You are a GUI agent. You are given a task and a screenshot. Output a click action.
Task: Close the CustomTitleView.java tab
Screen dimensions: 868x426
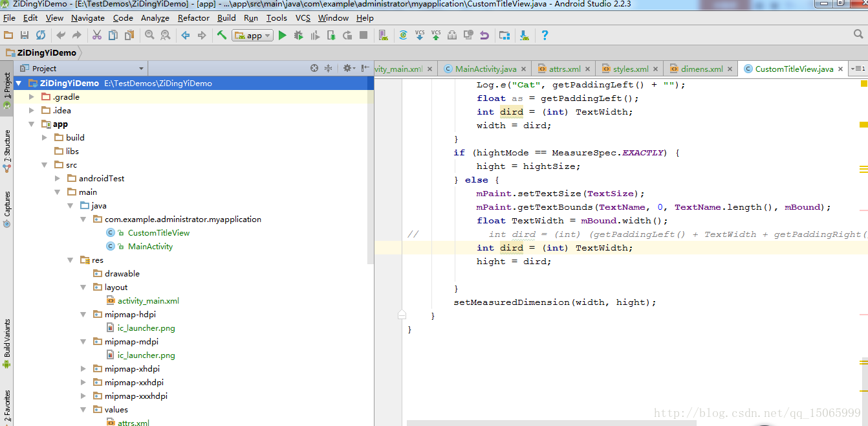[840, 69]
